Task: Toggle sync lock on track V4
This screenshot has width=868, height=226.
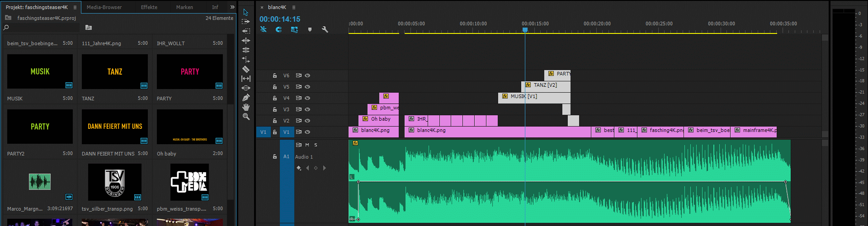Action: [298, 98]
